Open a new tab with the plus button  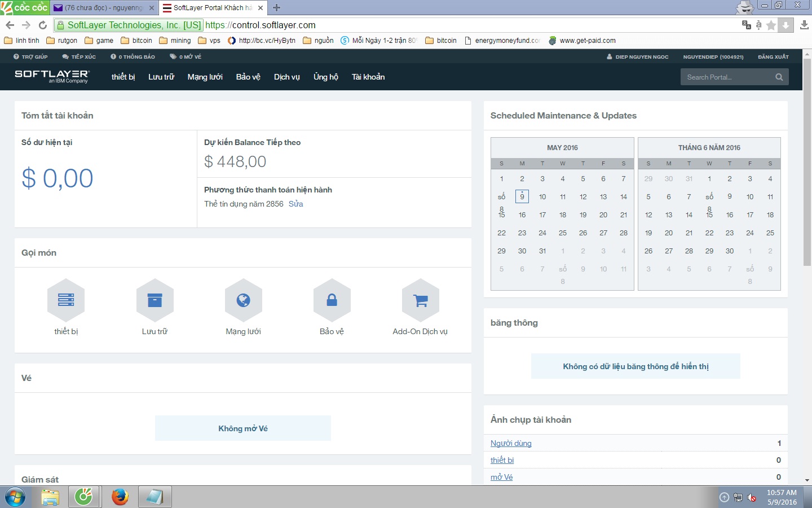[276, 8]
